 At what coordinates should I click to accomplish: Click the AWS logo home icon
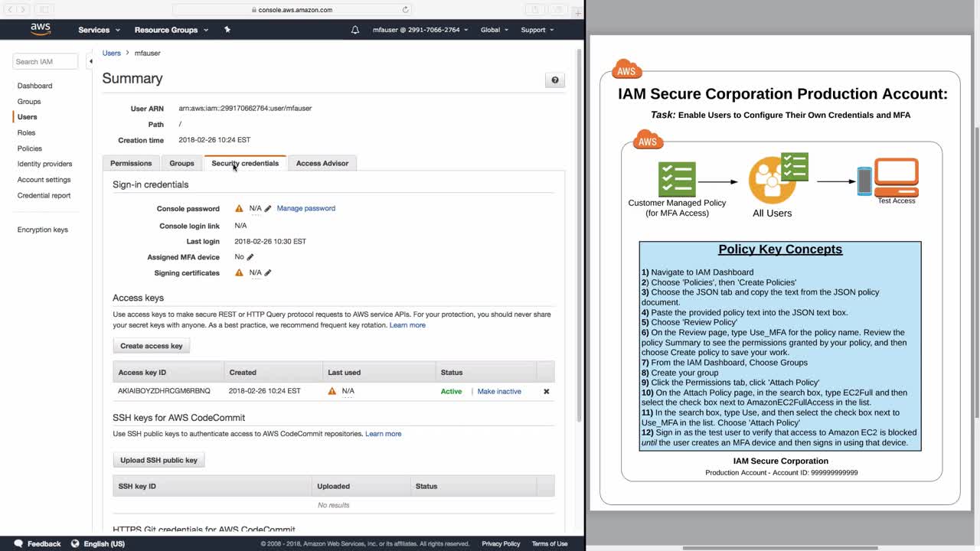pyautogui.click(x=41, y=29)
